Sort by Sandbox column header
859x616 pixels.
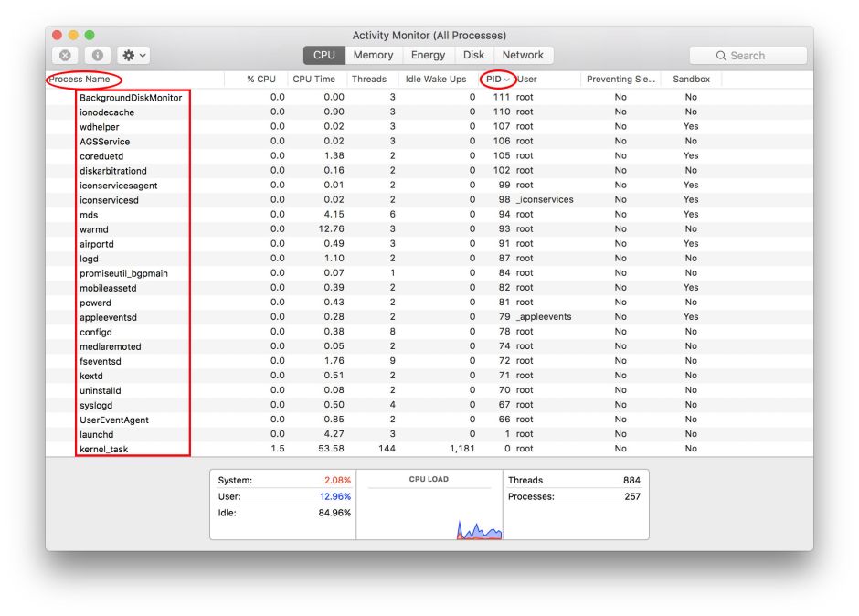point(692,79)
